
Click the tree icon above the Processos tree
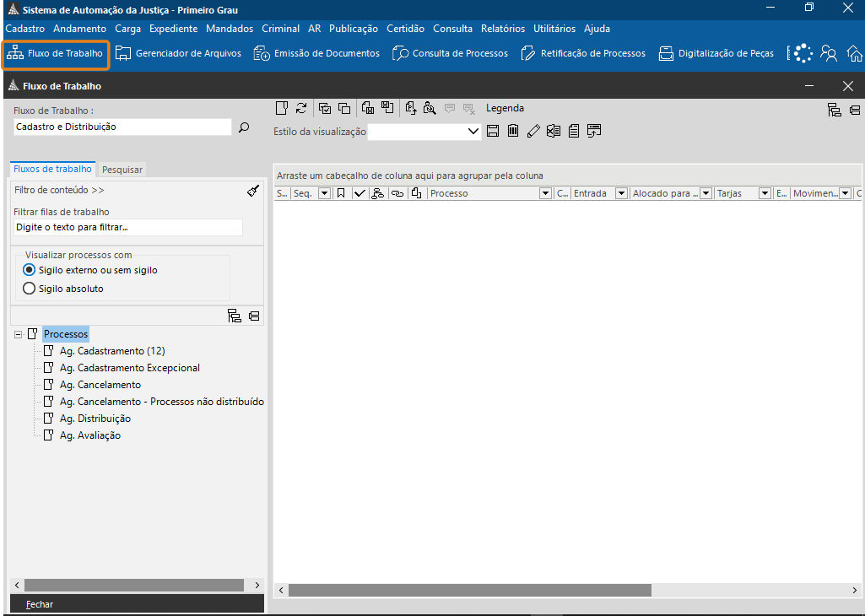click(235, 316)
